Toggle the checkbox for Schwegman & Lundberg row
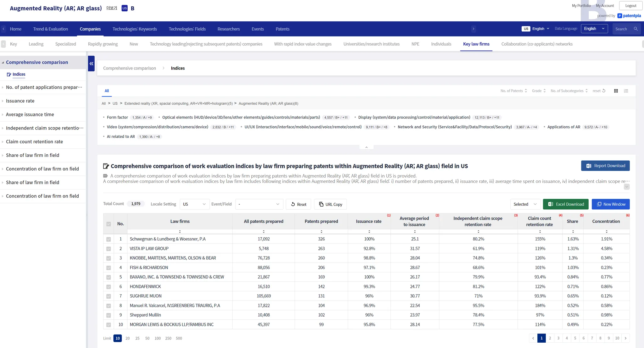 coord(108,239)
